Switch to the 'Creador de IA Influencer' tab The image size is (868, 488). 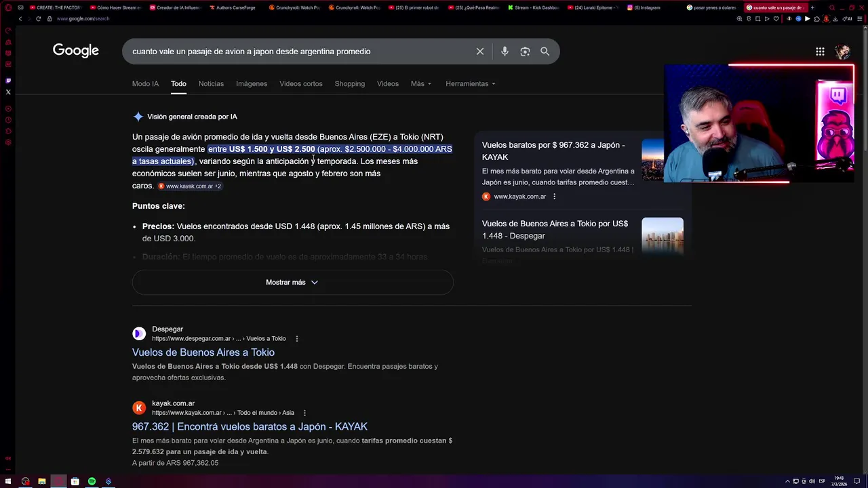pyautogui.click(x=175, y=7)
